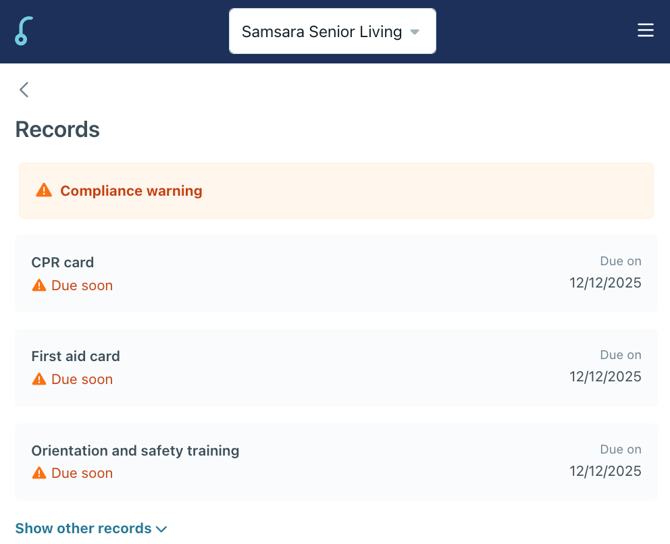Image resolution: width=670 pixels, height=544 pixels.
Task: Click the Orientation training warning icon
Action: (39, 473)
